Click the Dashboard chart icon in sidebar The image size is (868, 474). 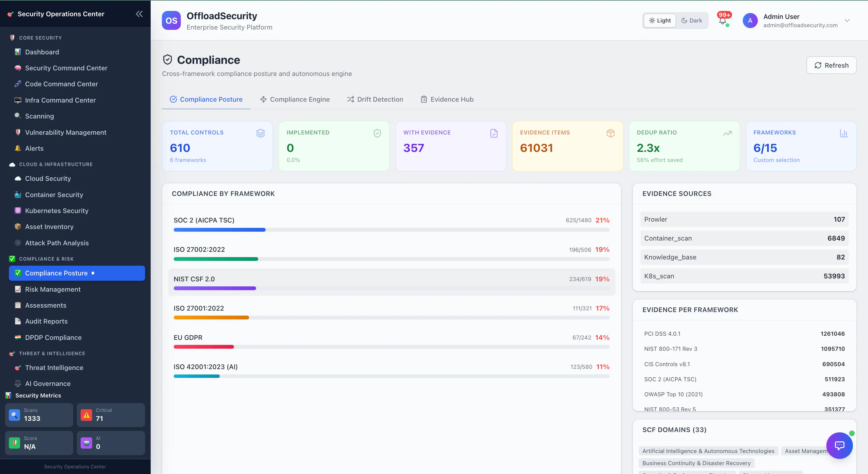pos(18,52)
